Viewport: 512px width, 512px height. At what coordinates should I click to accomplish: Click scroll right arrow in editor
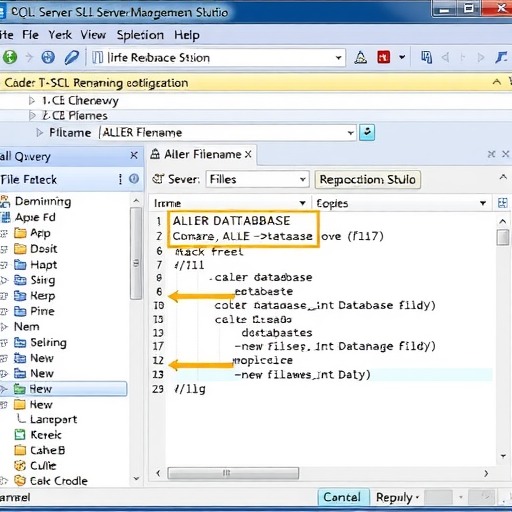486,473
